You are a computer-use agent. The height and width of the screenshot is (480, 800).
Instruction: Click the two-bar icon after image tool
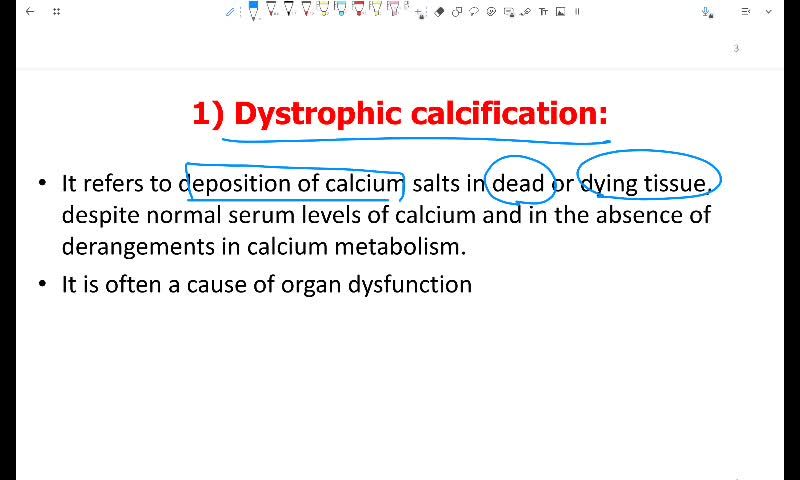pos(578,11)
